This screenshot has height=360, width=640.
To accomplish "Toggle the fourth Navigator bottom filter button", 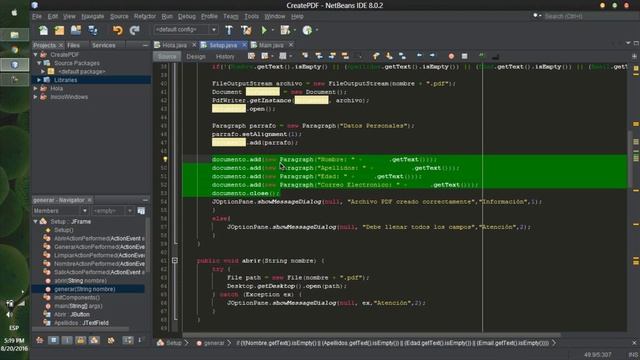I will 80,340.
